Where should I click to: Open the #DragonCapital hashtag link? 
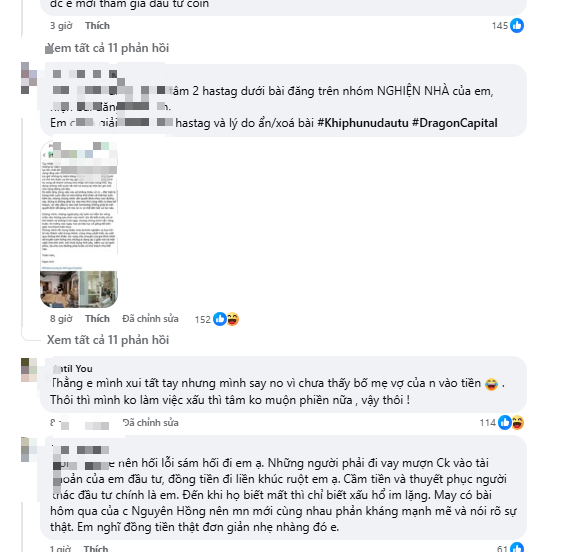454,123
